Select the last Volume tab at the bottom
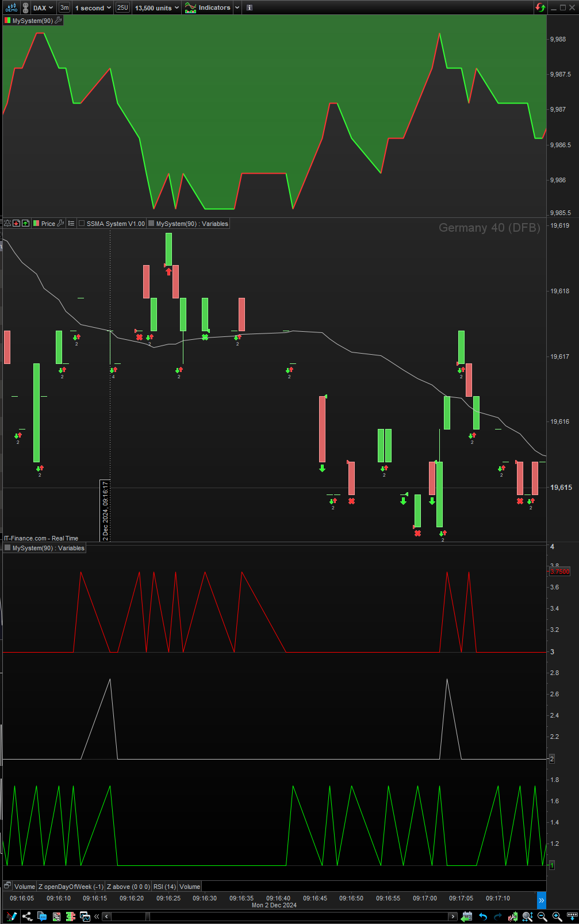This screenshot has height=924, width=579. point(190,887)
